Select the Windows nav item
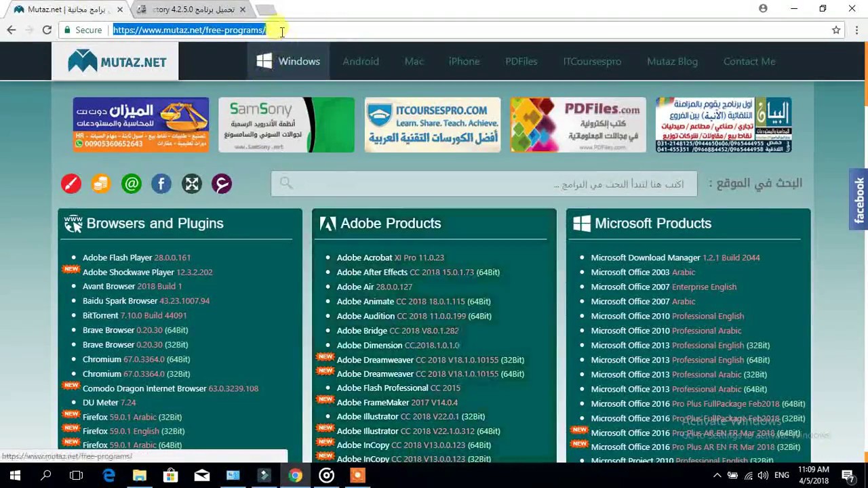868x488 pixels. click(x=288, y=61)
